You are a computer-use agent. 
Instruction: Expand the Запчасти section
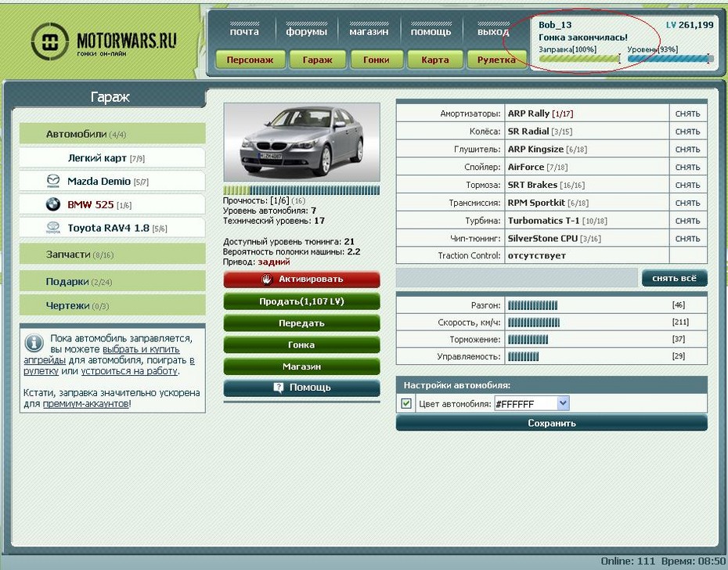tap(113, 254)
